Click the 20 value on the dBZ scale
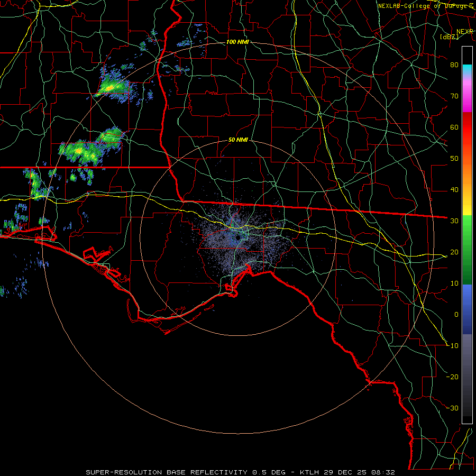This screenshot has height=476, width=476. [x=454, y=252]
